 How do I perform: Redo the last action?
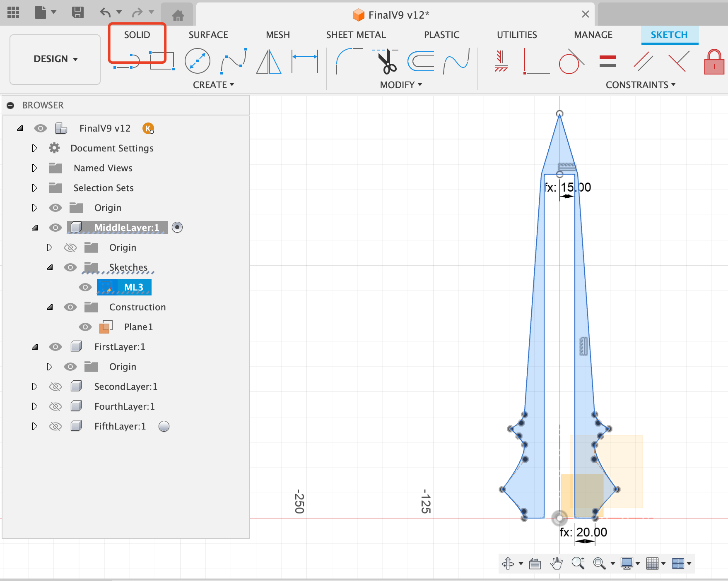pos(137,12)
